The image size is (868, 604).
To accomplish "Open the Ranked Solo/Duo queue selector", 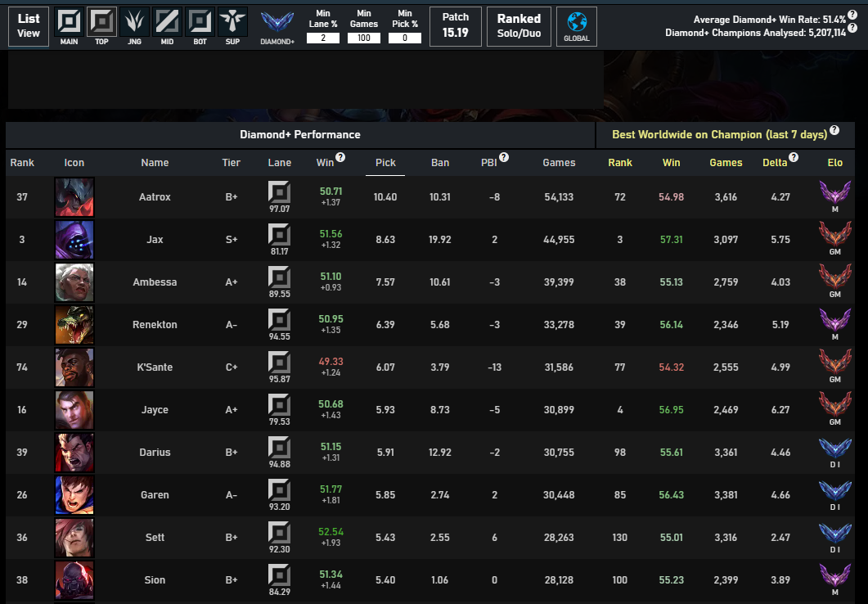I will [519, 26].
